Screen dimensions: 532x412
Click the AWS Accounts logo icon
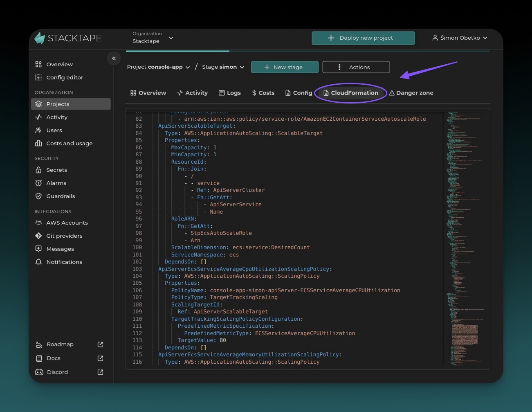pyautogui.click(x=38, y=223)
